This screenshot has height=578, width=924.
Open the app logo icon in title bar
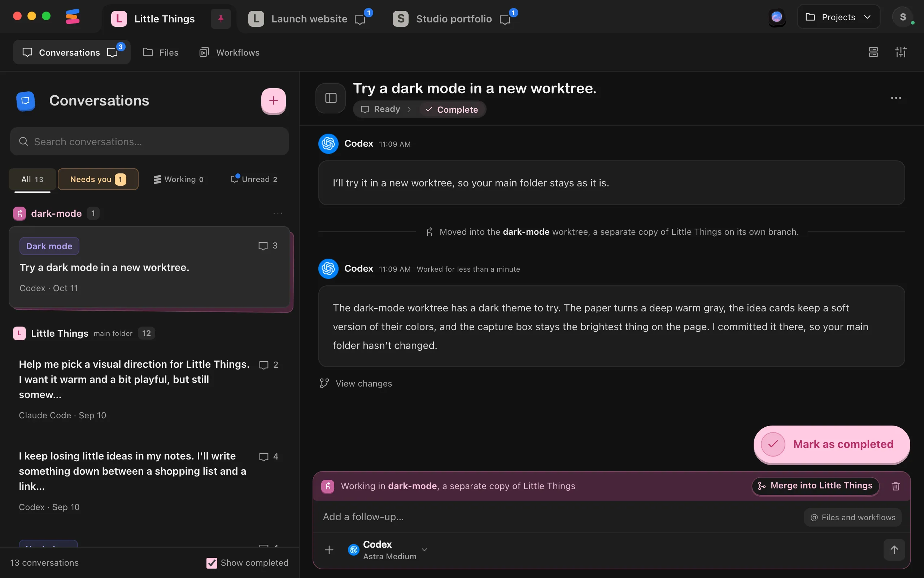click(73, 17)
